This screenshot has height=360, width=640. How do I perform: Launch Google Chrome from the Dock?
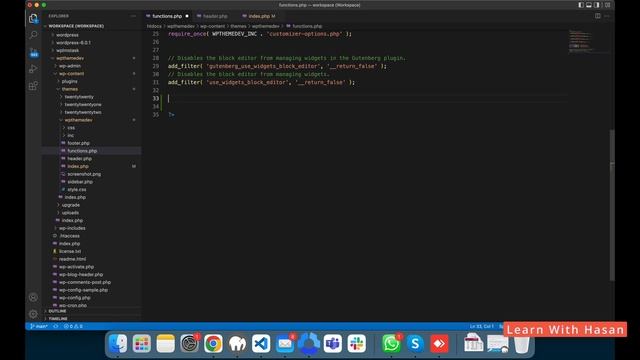point(213,344)
